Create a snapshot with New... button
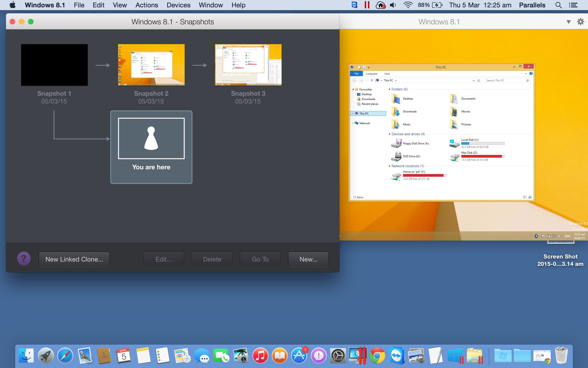This screenshot has height=368, width=588. click(308, 259)
